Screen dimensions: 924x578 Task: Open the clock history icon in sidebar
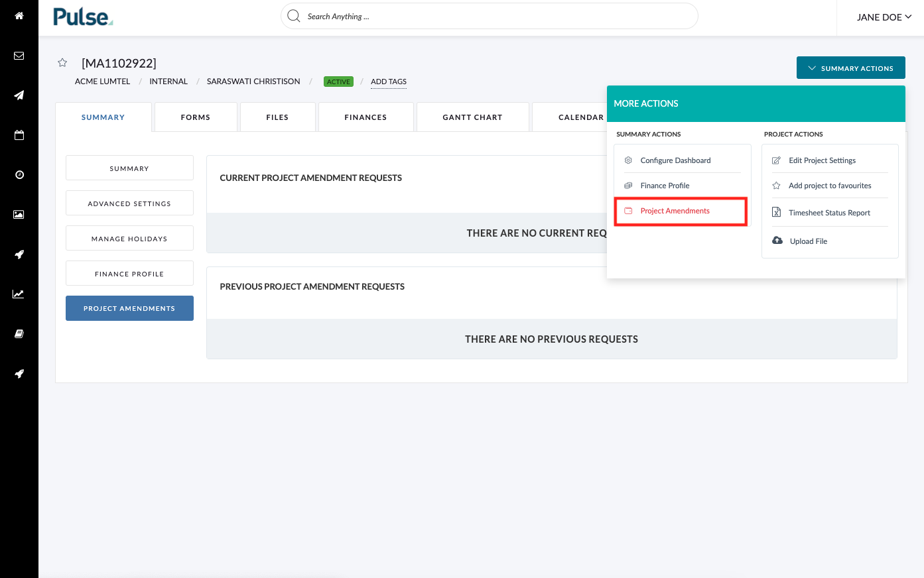click(x=19, y=175)
